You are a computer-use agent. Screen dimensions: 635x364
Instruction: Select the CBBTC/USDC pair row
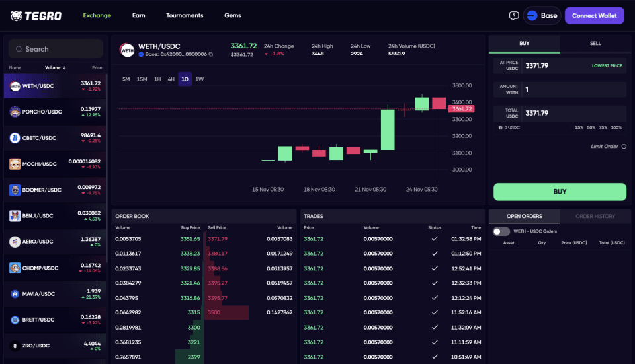click(55, 138)
